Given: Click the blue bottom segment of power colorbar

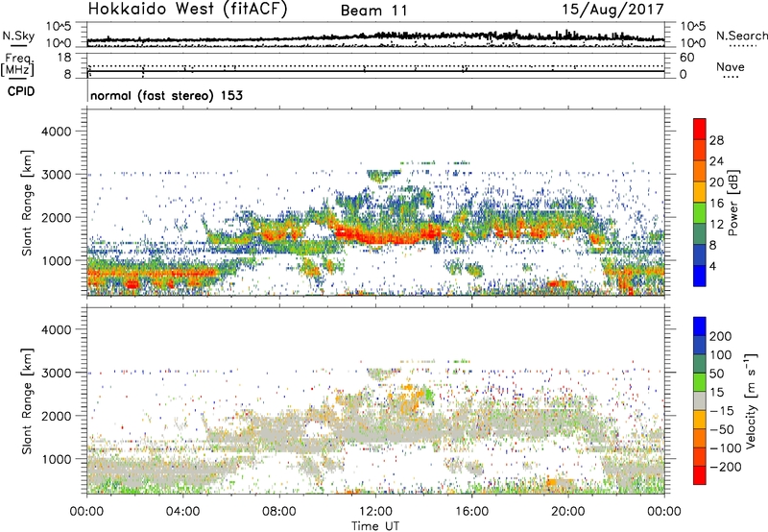Looking at the screenshot, I should click(700, 276).
